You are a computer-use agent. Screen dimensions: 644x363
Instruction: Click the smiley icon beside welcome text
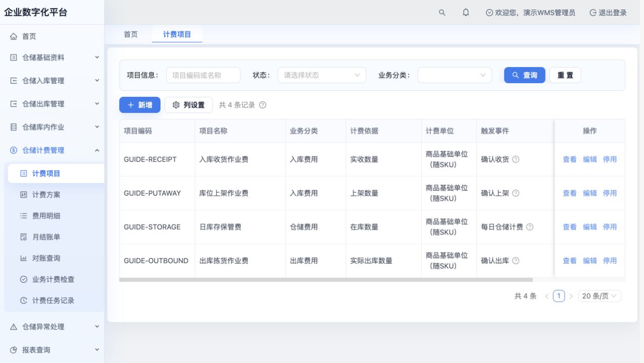(x=489, y=13)
